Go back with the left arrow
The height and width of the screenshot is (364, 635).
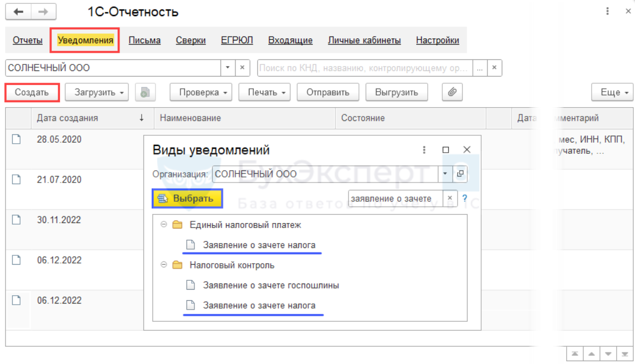(18, 12)
